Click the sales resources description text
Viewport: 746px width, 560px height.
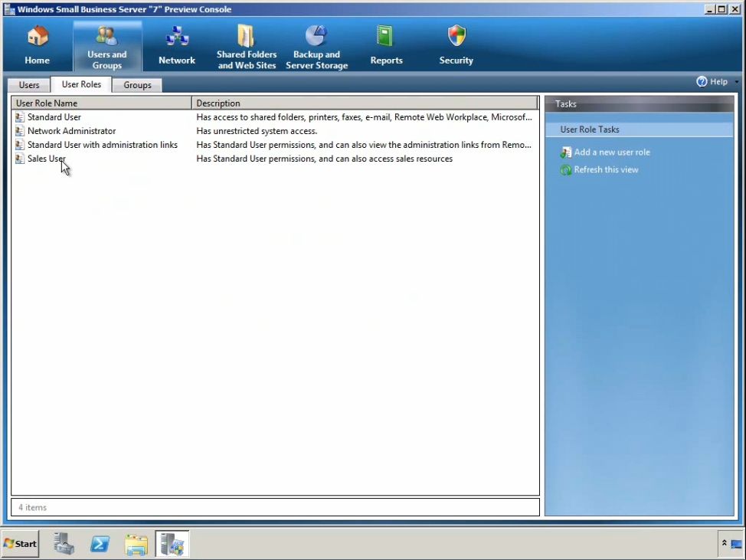(325, 159)
